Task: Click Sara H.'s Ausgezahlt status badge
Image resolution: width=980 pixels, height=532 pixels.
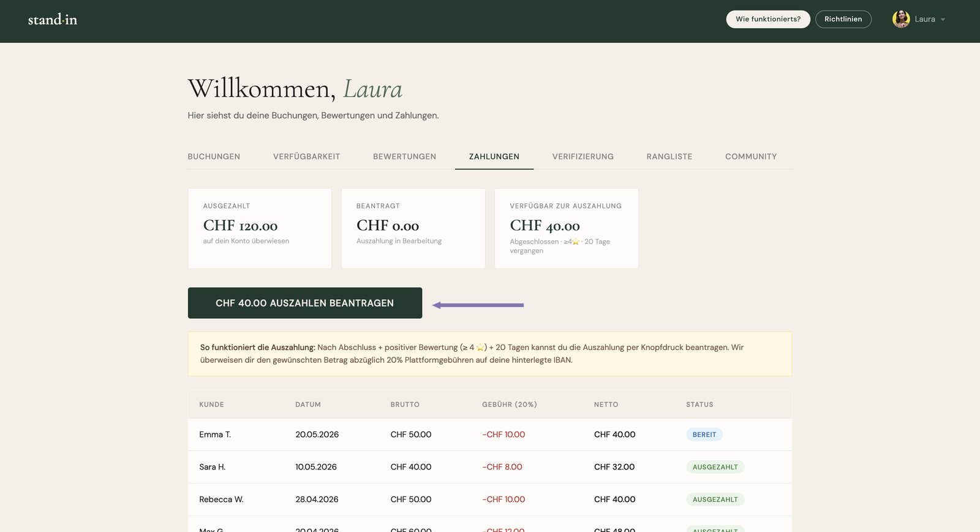Action: [715, 467]
